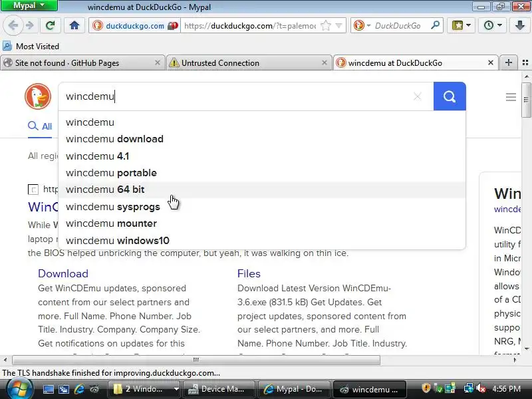Choose the 'wincdemu 64 bit' suggestion

262,190
